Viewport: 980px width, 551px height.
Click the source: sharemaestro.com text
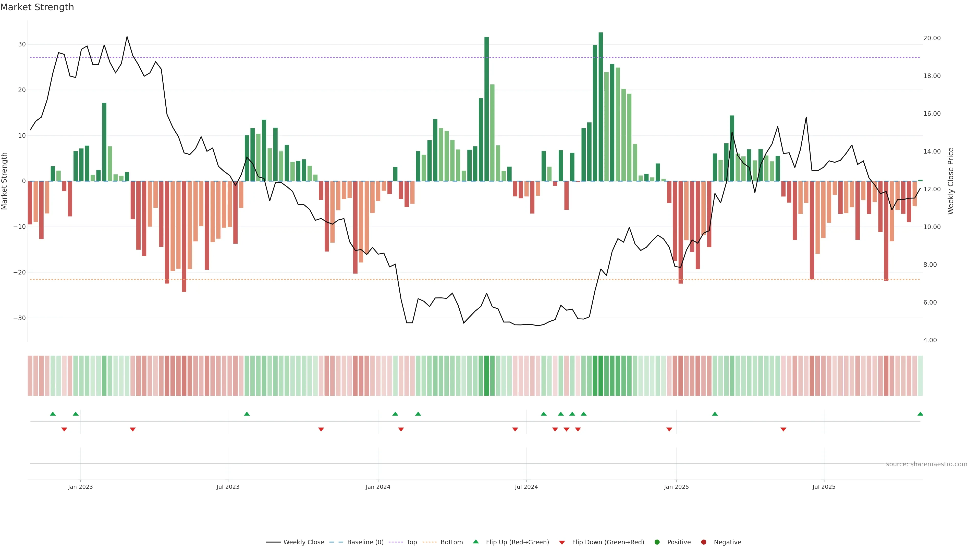(926, 464)
